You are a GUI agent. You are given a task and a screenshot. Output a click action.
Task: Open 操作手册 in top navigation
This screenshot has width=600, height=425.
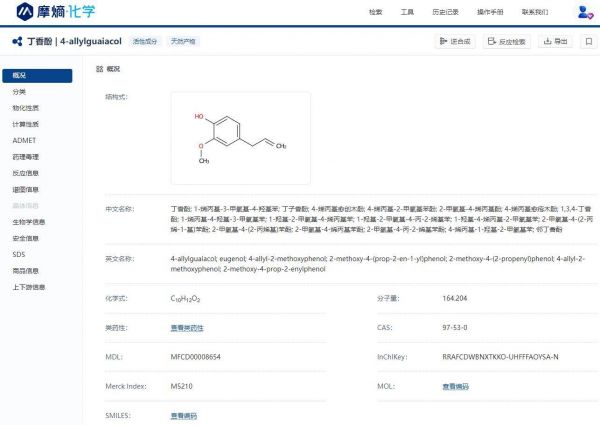tap(490, 12)
